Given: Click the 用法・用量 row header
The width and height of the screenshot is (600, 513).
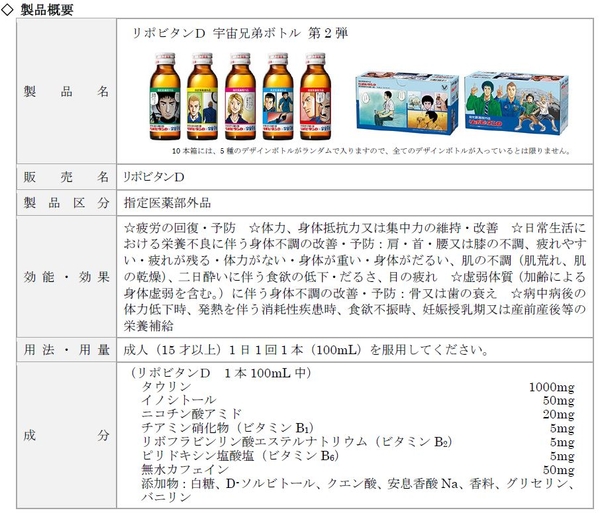Looking at the screenshot, I should coord(64,351).
